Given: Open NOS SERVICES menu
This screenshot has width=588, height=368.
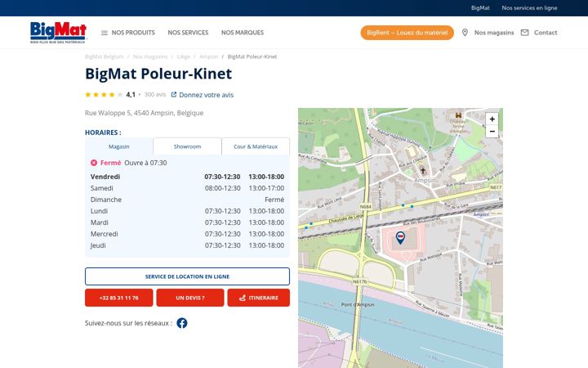Looking at the screenshot, I should [188, 33].
